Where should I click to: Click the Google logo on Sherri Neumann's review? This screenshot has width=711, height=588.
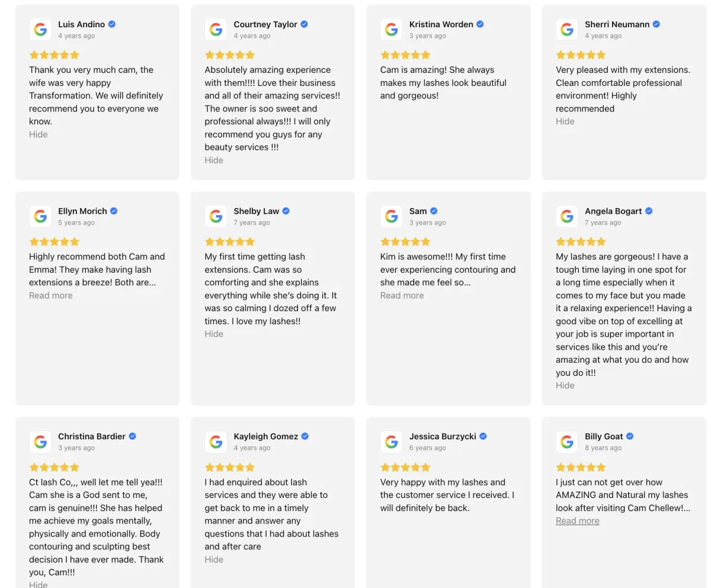click(567, 30)
